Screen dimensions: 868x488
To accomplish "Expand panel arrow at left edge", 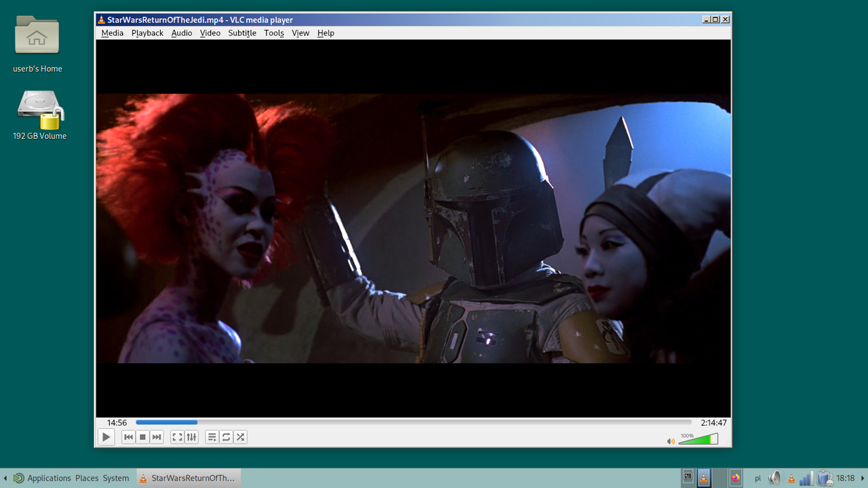I will click(5, 478).
